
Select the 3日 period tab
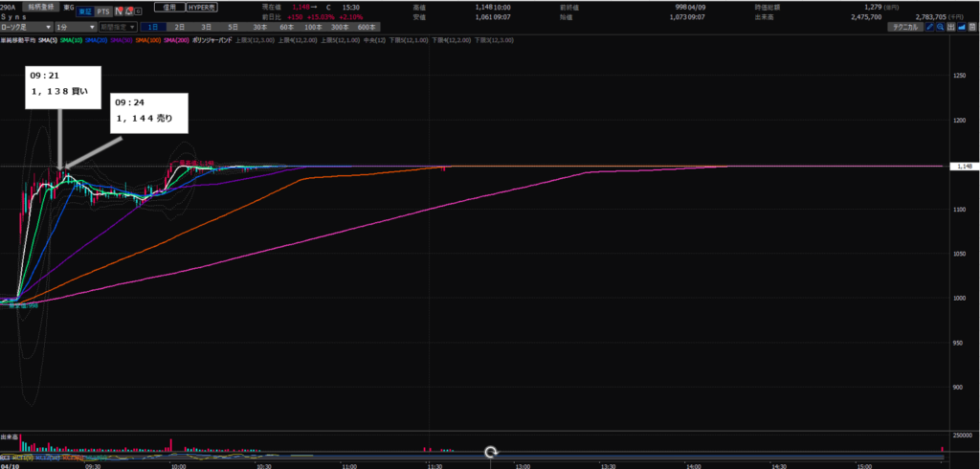point(206,28)
